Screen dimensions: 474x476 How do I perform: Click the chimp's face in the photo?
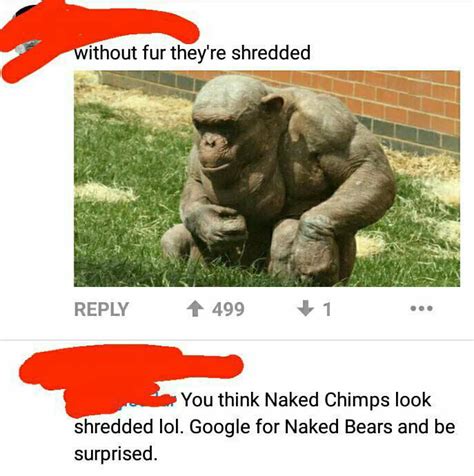tap(213, 142)
